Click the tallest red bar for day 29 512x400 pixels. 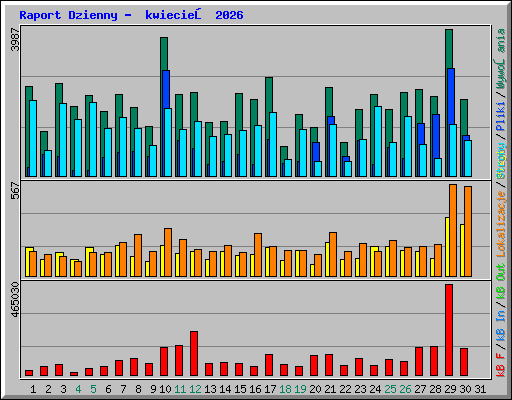pos(449,330)
